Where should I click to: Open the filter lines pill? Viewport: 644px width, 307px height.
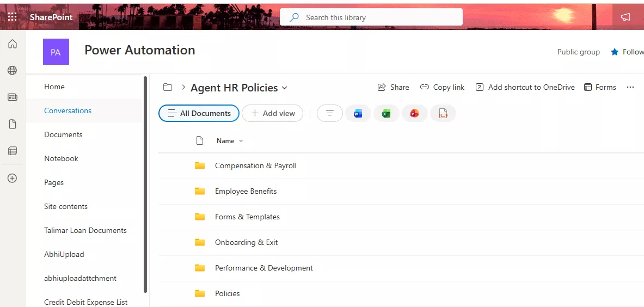tap(330, 113)
